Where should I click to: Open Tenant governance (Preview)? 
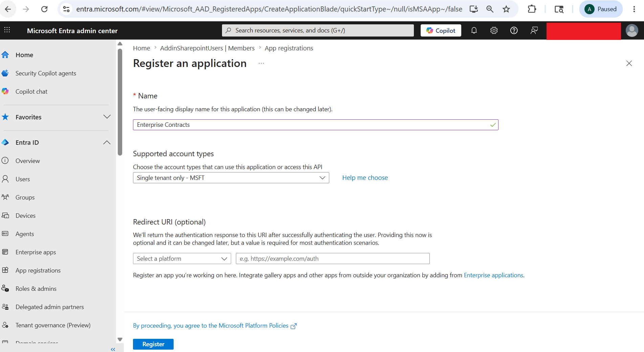[x=53, y=325]
